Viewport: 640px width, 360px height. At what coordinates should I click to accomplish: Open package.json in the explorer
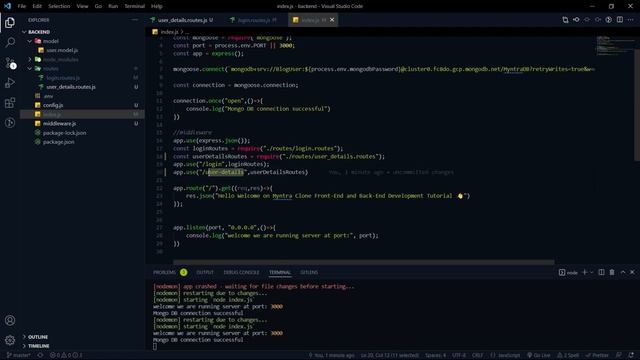(x=58, y=142)
